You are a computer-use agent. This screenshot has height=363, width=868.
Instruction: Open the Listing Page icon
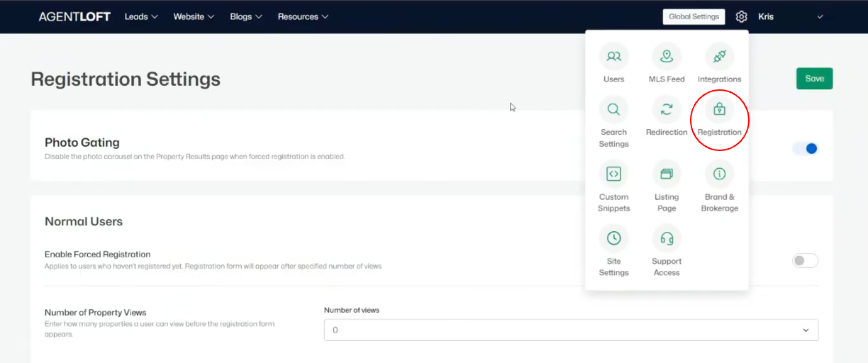point(667,174)
